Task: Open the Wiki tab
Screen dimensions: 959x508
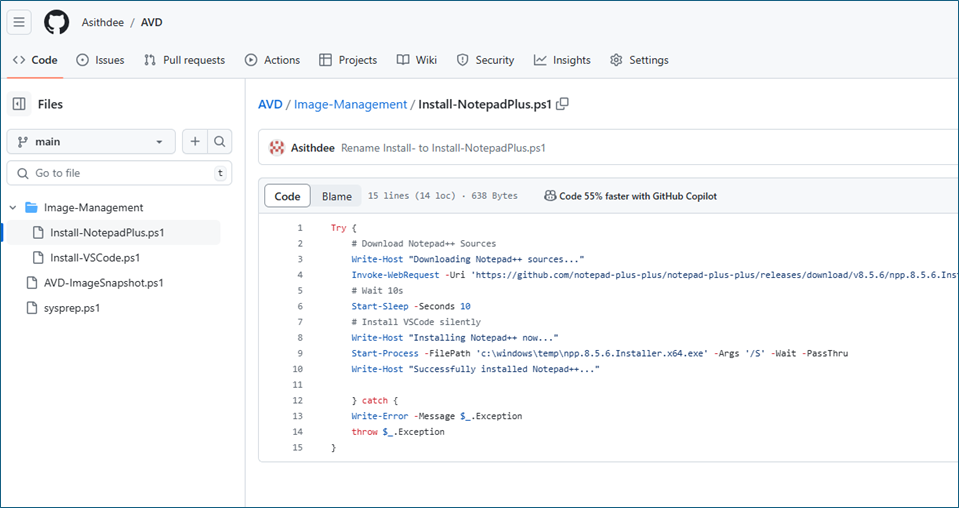Action: [x=417, y=60]
